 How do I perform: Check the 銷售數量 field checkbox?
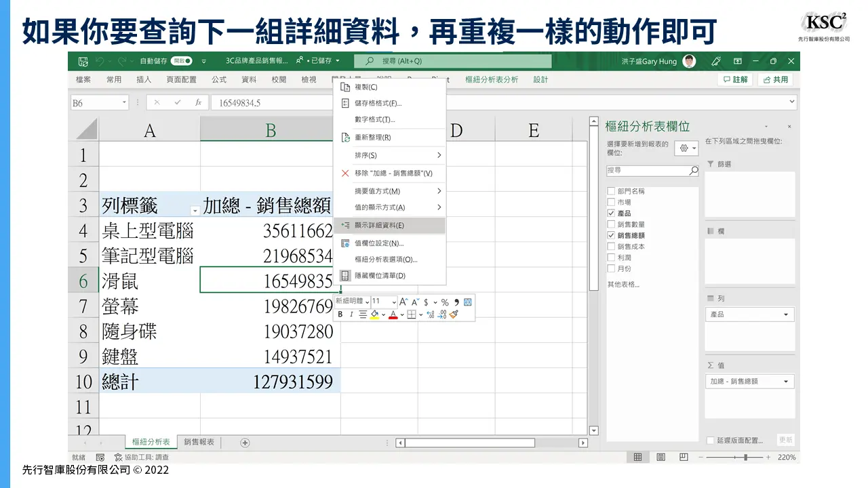[612, 224]
